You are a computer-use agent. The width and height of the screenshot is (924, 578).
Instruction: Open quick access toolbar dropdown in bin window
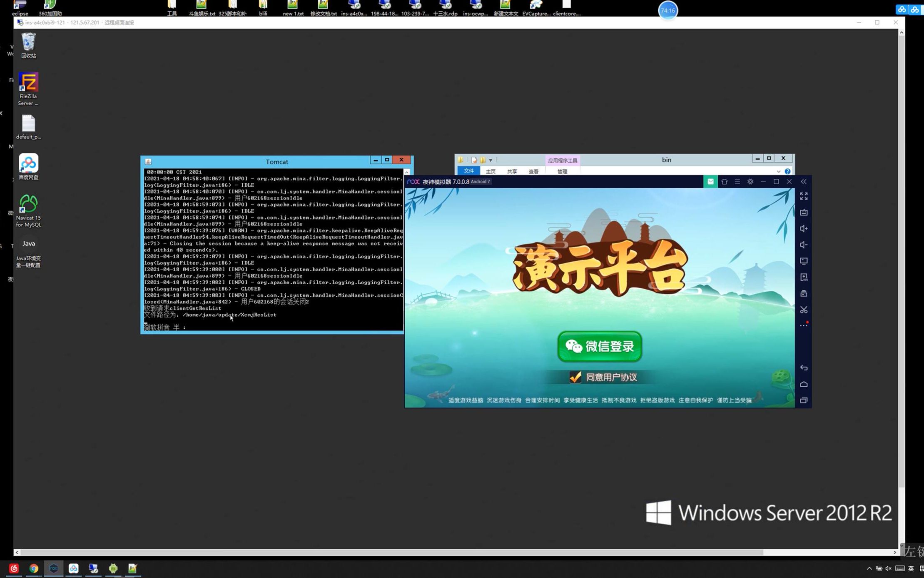click(491, 160)
